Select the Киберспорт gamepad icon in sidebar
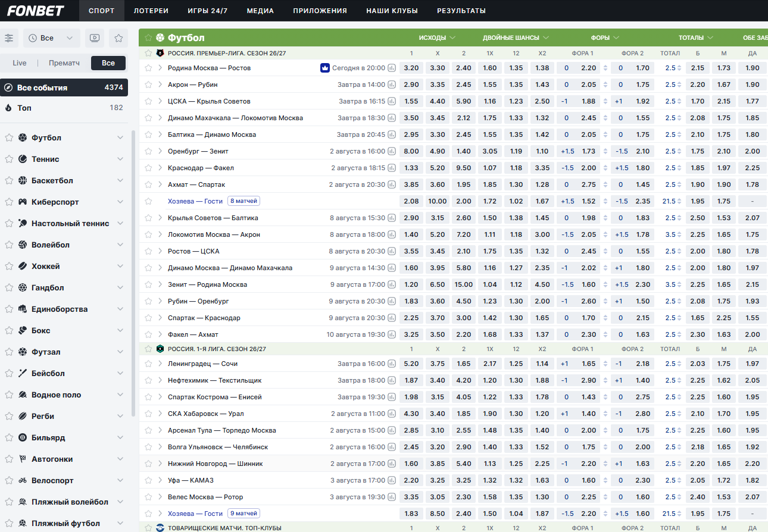 tap(23, 202)
